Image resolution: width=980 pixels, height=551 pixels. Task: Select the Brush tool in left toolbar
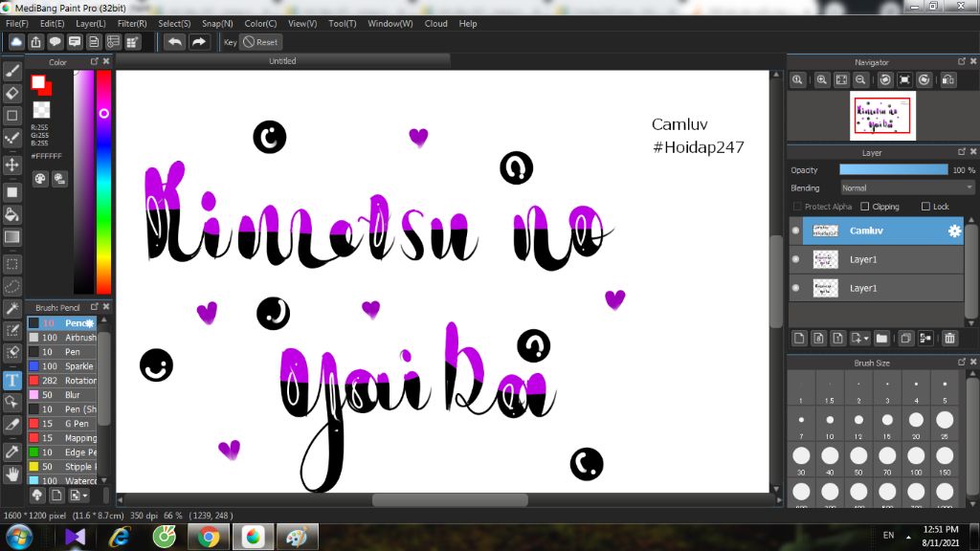[11, 71]
